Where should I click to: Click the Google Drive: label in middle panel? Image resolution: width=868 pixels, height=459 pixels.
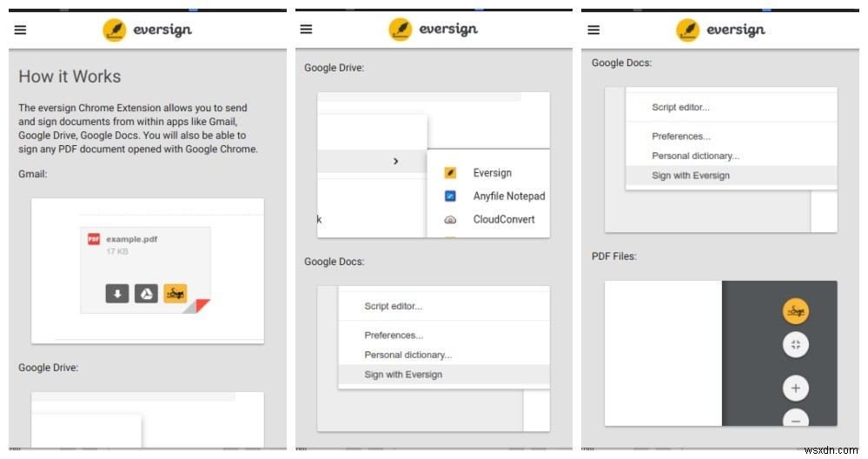335,68
